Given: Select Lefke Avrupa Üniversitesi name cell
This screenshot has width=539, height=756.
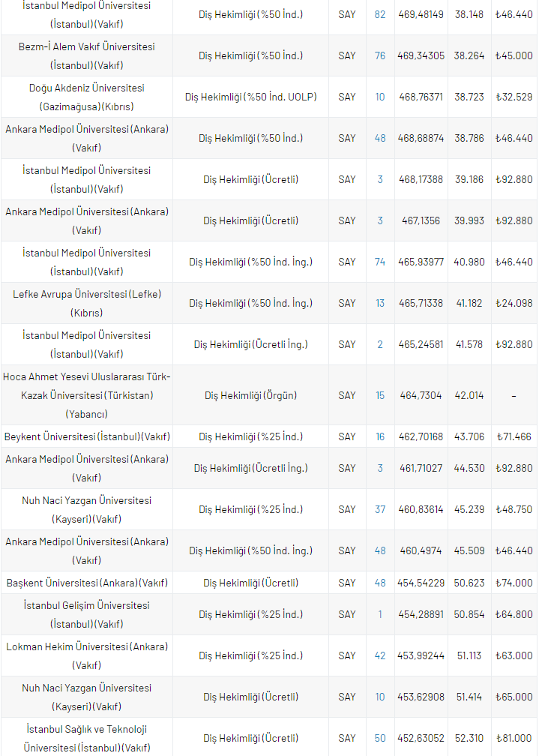Looking at the screenshot, I should 87,303.
